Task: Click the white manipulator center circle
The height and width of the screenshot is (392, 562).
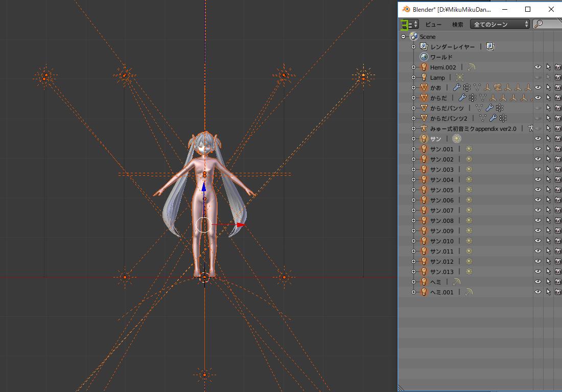Action: [x=203, y=225]
